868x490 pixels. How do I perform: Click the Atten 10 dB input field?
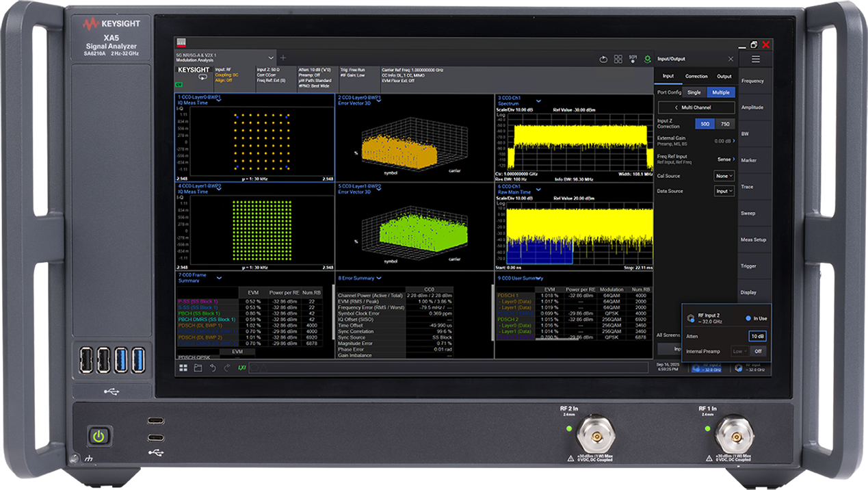757,336
